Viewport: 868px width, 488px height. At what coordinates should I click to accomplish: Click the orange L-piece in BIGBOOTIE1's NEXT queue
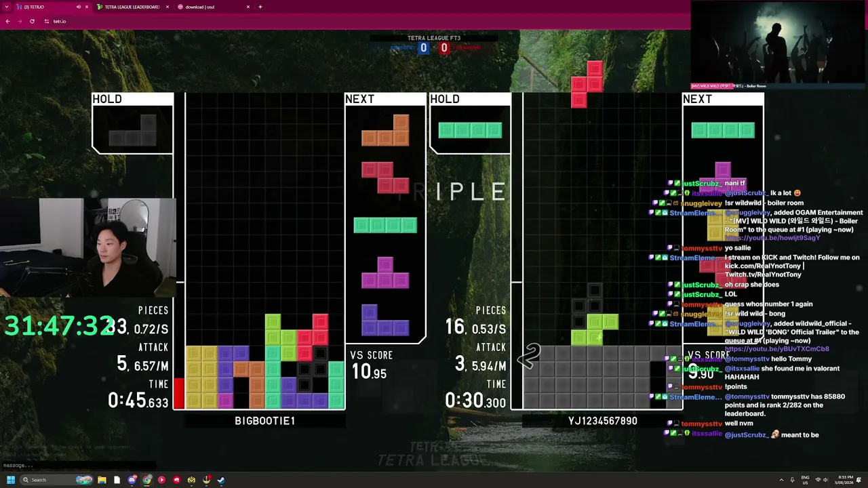tap(385, 130)
